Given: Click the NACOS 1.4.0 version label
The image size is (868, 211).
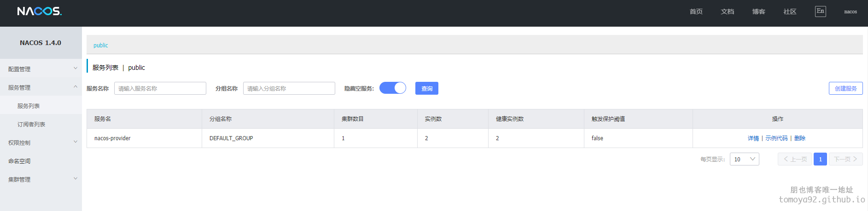Looking at the screenshot, I should click(x=41, y=43).
